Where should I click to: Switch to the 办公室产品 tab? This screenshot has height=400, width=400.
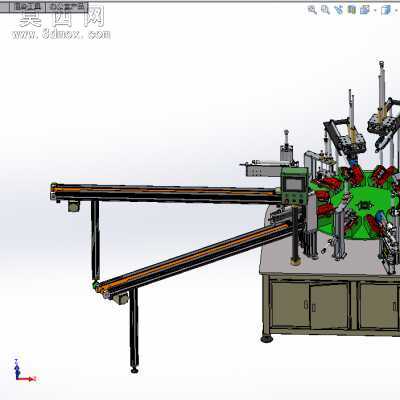coord(67,7)
